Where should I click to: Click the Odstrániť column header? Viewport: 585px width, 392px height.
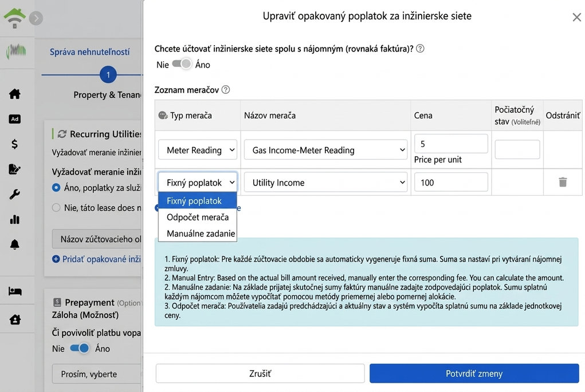tap(563, 116)
